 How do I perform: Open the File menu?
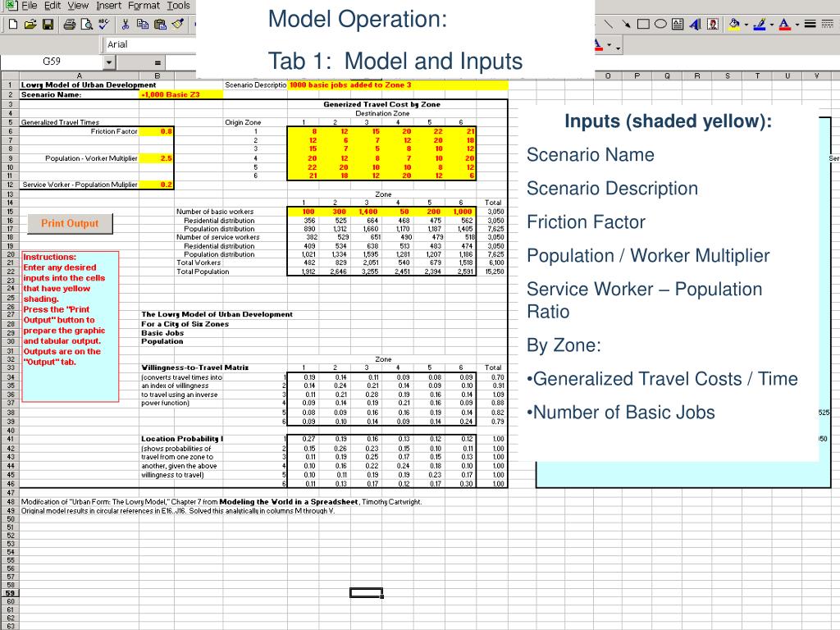(30, 6)
